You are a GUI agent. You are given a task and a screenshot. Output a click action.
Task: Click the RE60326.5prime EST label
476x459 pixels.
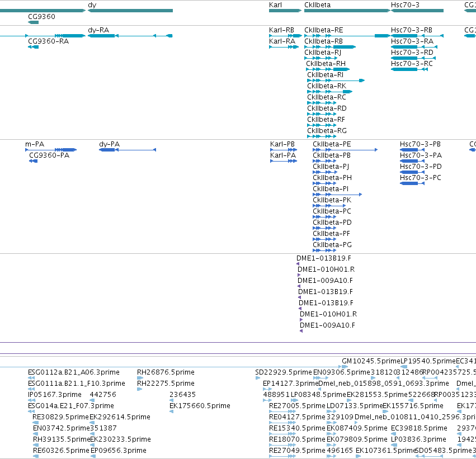click(62, 451)
